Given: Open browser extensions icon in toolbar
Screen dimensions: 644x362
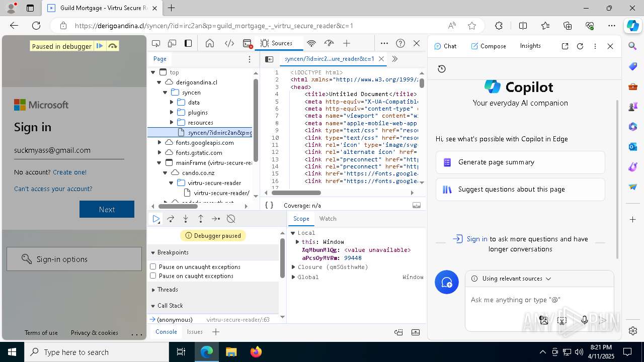Looking at the screenshot, I should click(499, 26).
